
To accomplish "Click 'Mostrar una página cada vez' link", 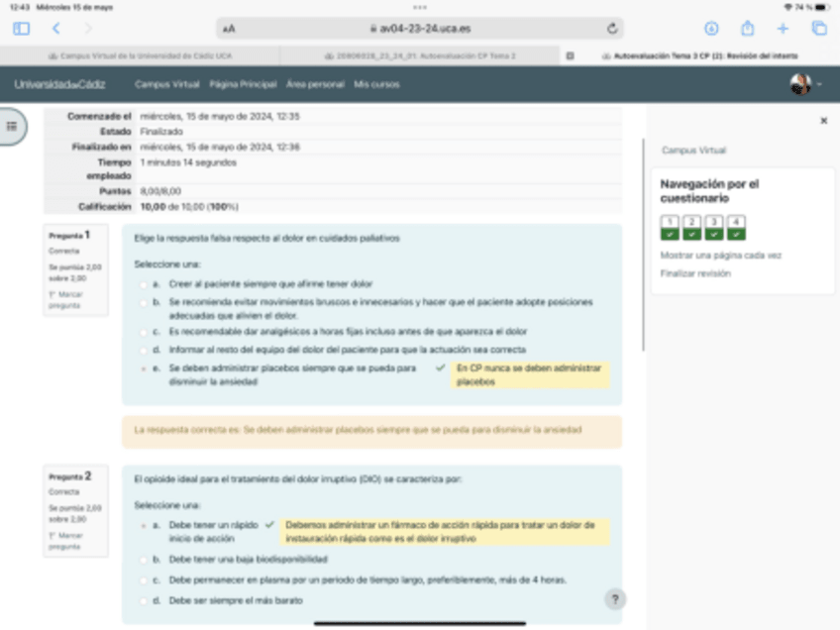I will (x=720, y=255).
